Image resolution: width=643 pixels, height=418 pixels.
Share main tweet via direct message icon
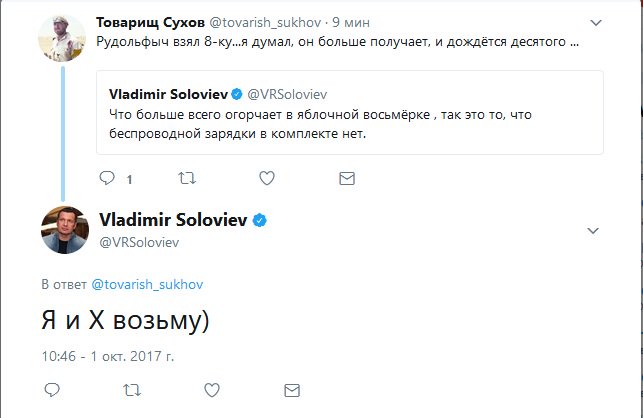tap(290, 388)
